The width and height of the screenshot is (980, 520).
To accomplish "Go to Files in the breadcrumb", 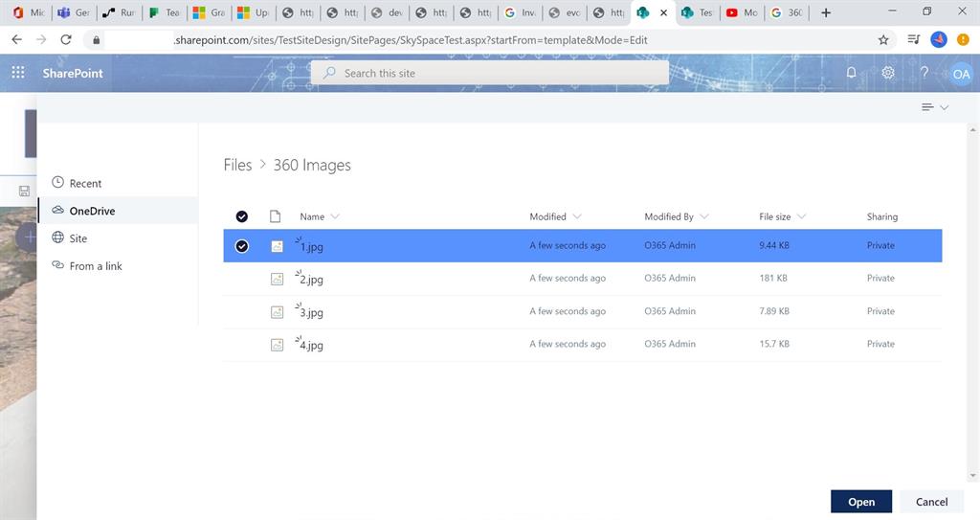I will point(237,165).
